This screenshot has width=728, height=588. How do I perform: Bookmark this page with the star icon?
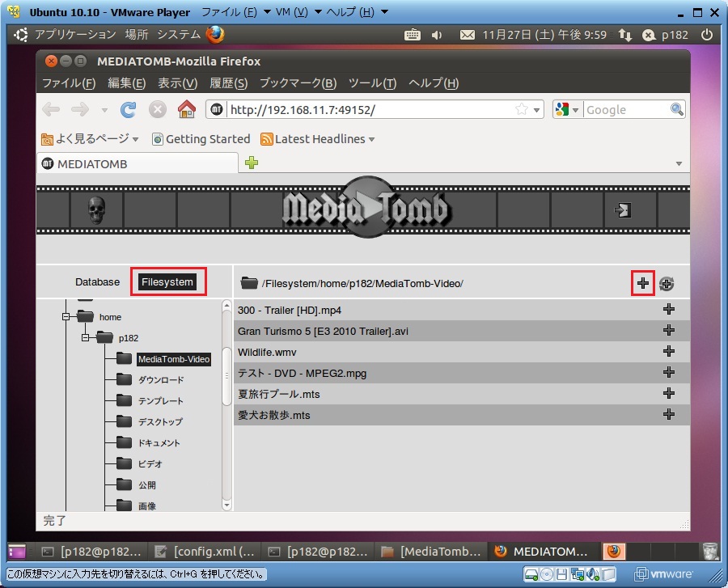[522, 109]
